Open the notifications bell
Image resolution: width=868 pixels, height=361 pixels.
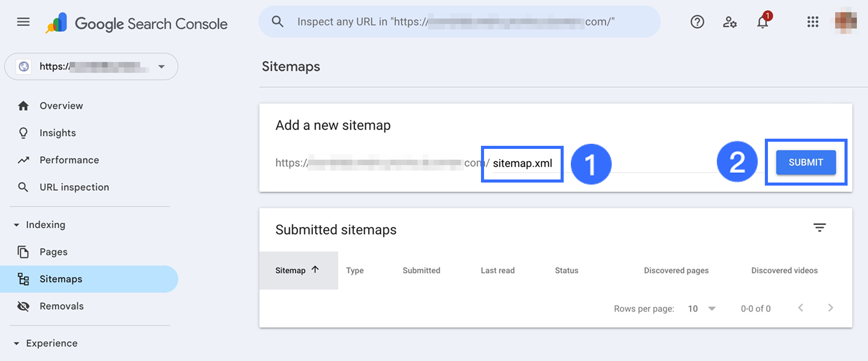pyautogui.click(x=762, y=22)
